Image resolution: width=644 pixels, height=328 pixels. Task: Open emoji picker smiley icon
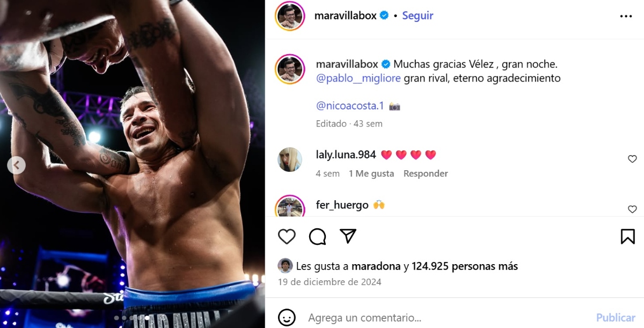[287, 317]
